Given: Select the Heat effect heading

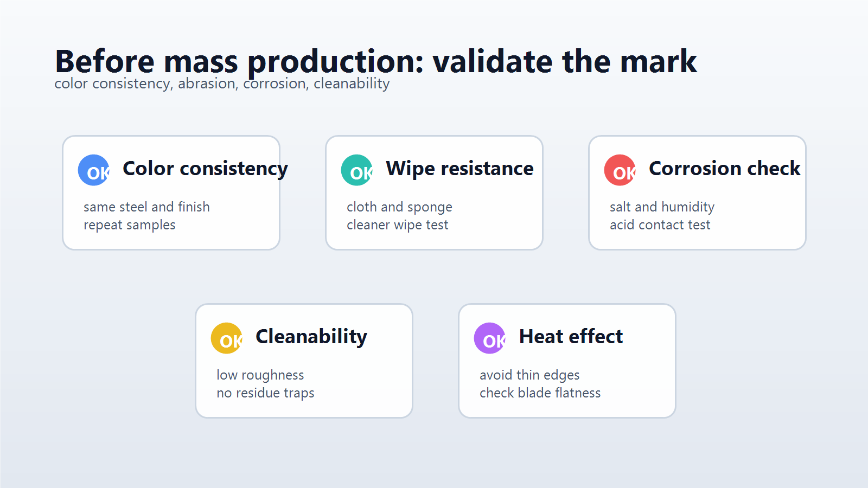Looking at the screenshot, I should pos(571,337).
